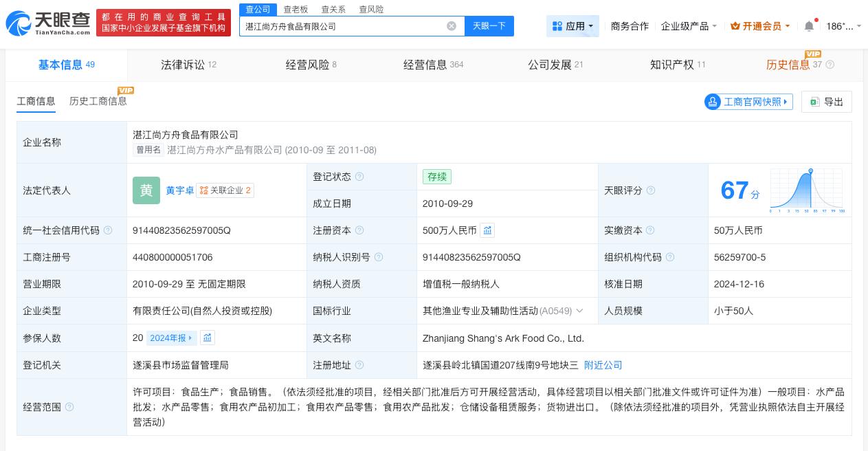
Task: Click the 曾用名 former name tag
Action: click(x=148, y=150)
